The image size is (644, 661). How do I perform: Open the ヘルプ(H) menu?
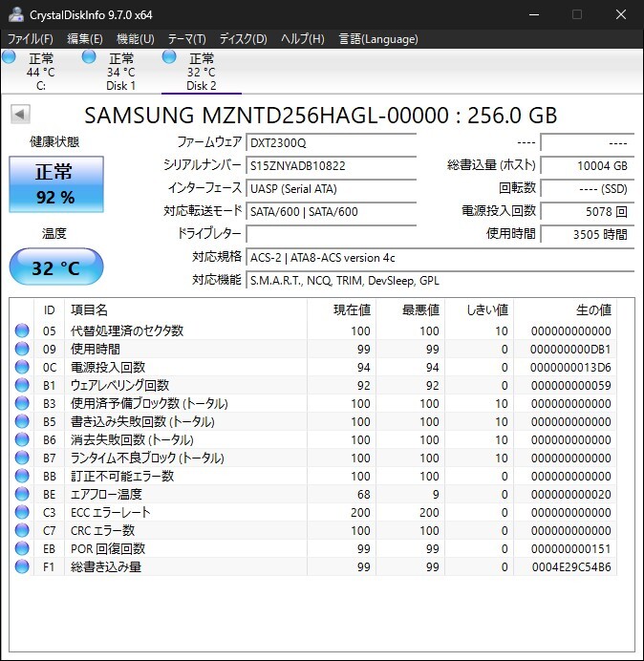(x=303, y=39)
